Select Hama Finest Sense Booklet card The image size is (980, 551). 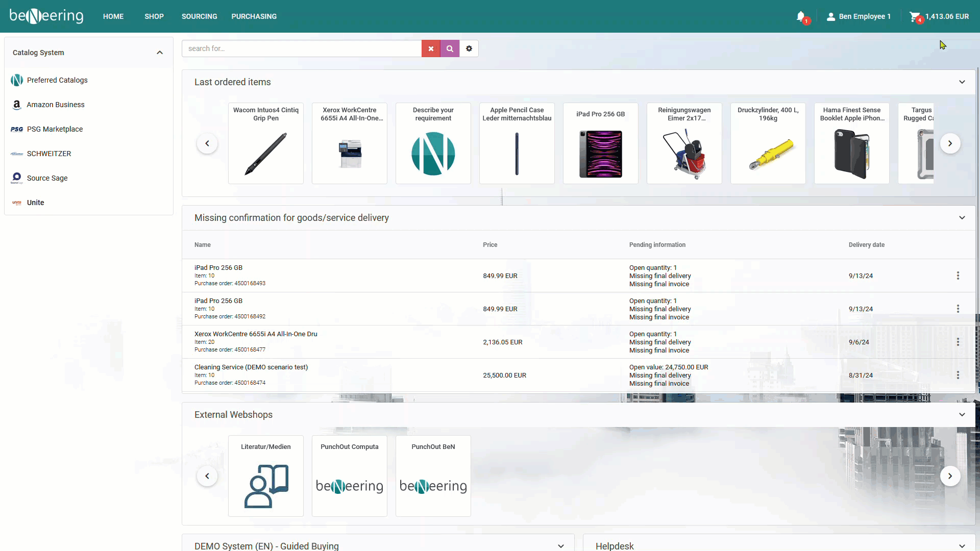[852, 143]
